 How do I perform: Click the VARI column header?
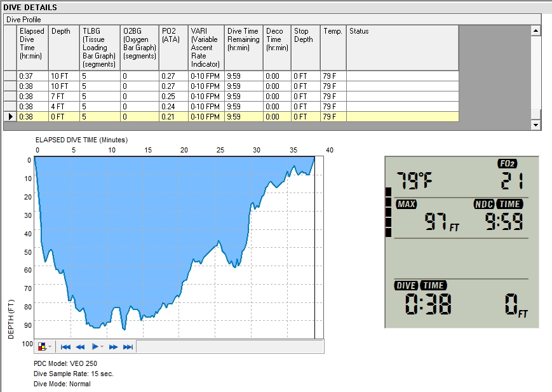tap(206, 48)
